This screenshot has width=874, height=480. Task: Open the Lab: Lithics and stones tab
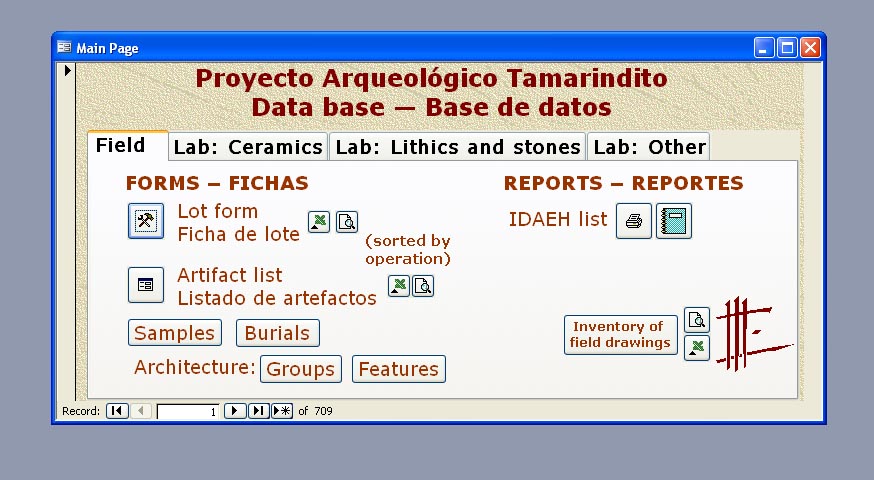[x=457, y=147]
